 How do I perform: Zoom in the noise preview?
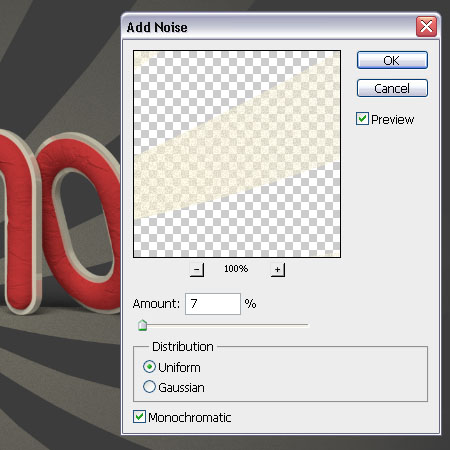[278, 269]
